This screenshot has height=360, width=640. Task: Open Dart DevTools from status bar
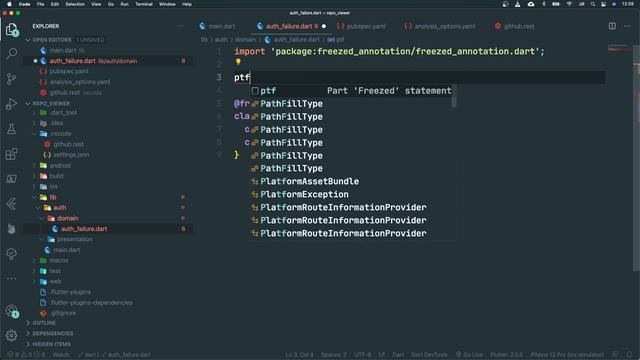429,355
